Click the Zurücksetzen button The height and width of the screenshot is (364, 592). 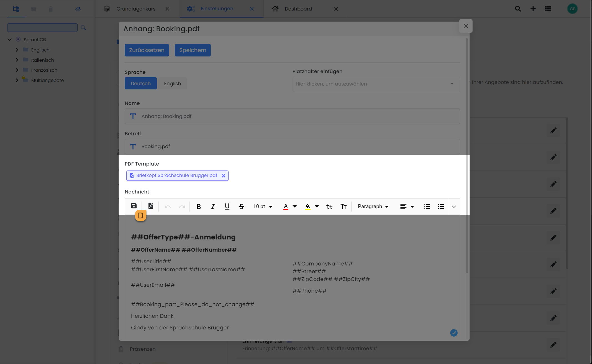click(x=147, y=50)
